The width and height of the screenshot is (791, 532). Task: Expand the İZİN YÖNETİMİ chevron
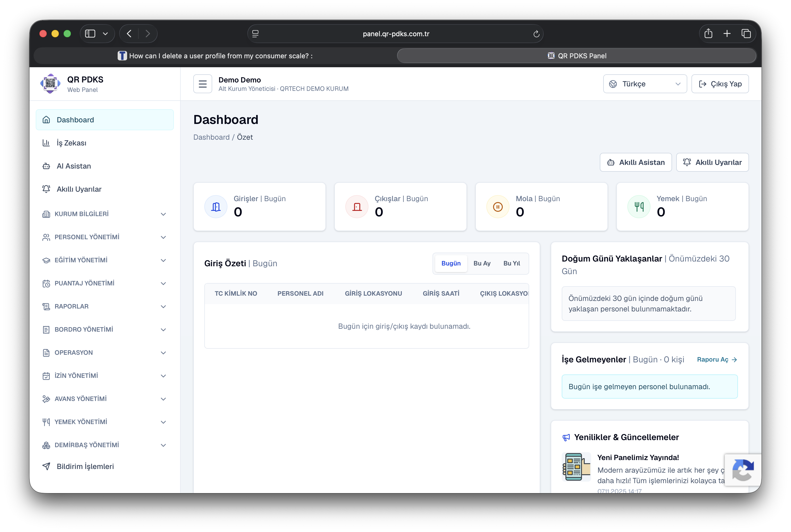click(x=163, y=375)
